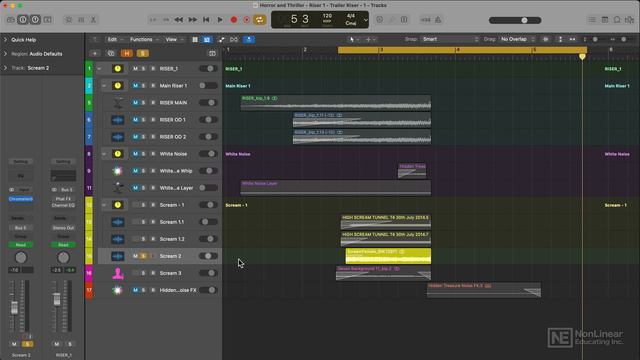Open Smart Controls icon

[69, 20]
